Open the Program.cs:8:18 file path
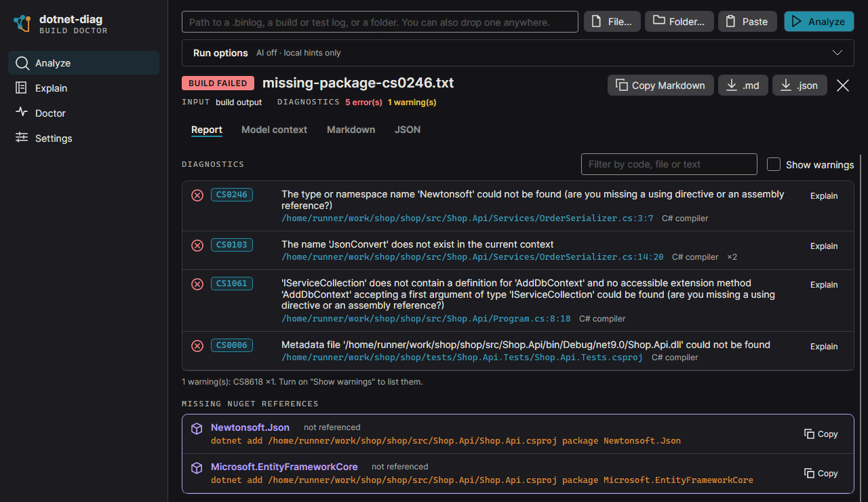 point(426,319)
